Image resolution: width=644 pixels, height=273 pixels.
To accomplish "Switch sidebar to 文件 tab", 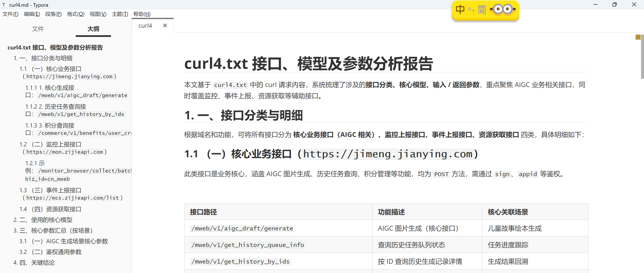I will 38,29.
